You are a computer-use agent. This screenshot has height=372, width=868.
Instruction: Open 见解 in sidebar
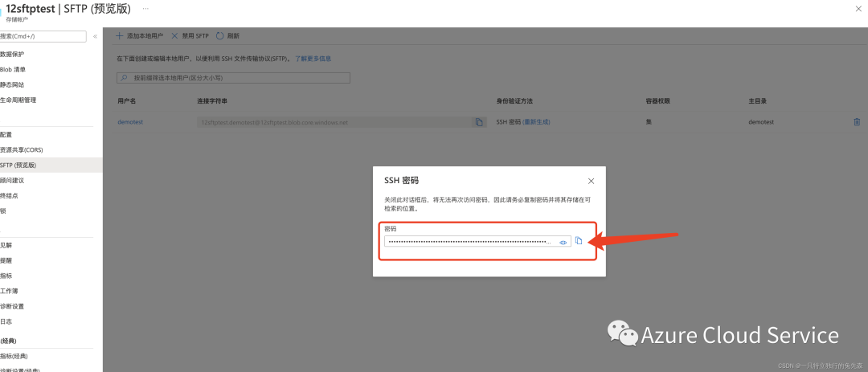click(6, 245)
